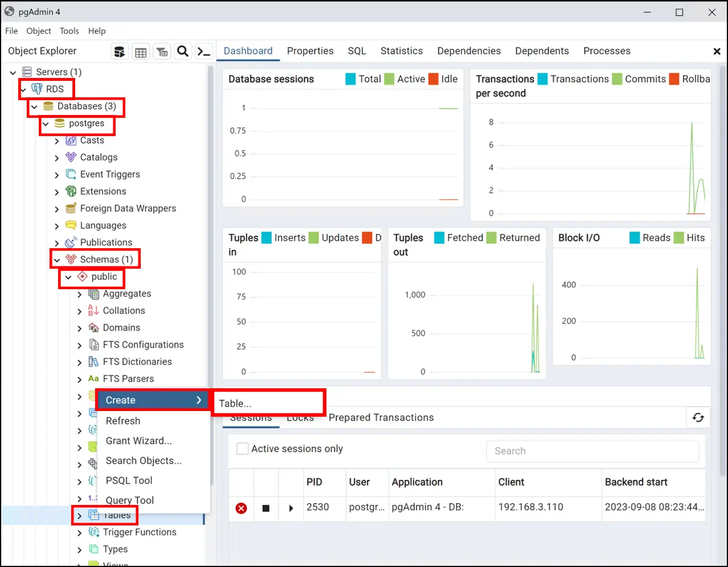Click the Collations node icon
Image resolution: width=728 pixels, height=567 pixels.
tap(94, 311)
